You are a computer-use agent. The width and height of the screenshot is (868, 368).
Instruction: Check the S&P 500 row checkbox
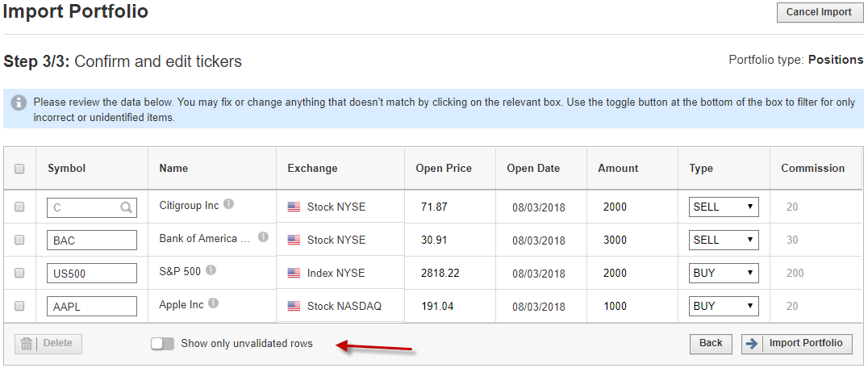(x=19, y=274)
